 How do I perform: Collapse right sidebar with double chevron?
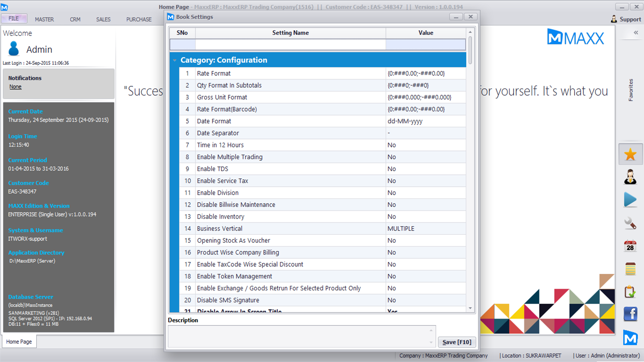pyautogui.click(x=636, y=33)
